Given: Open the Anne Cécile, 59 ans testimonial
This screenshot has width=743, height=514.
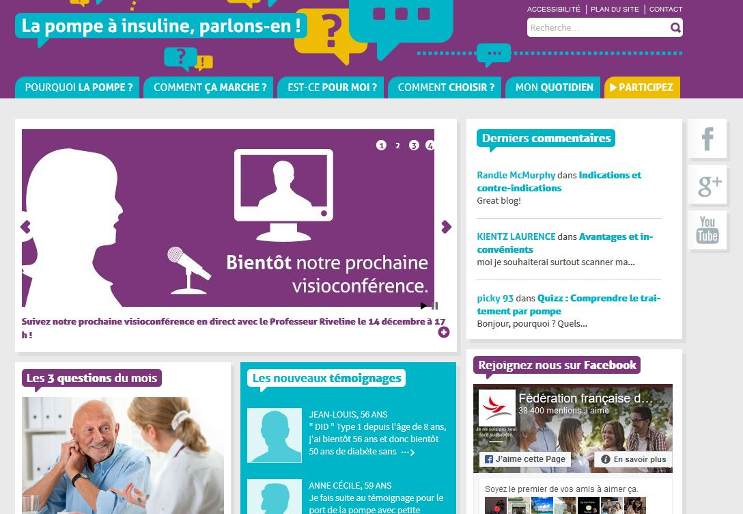Looking at the screenshot, I should 350,486.
